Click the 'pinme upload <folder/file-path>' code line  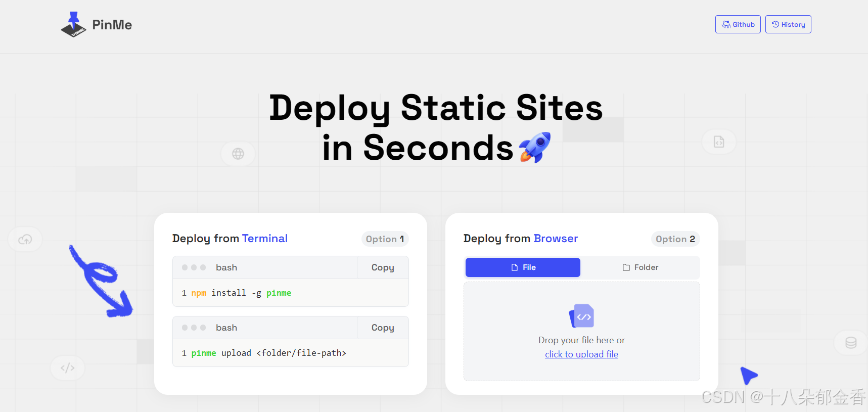pos(291,353)
